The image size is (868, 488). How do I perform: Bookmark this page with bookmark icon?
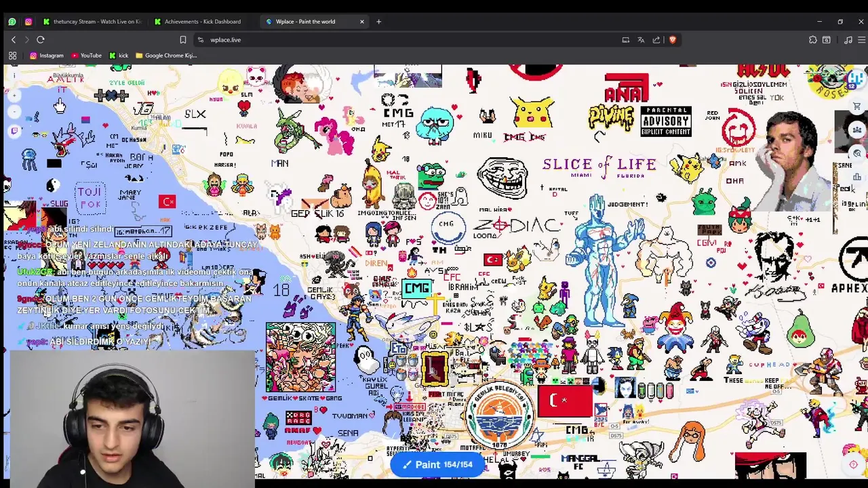click(x=182, y=39)
